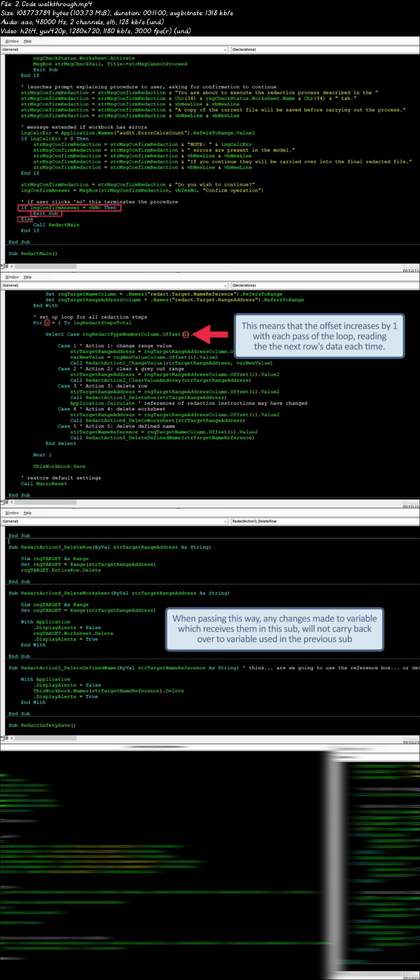
Task: Open Window menu above the Select Case code
Action: tap(12, 277)
